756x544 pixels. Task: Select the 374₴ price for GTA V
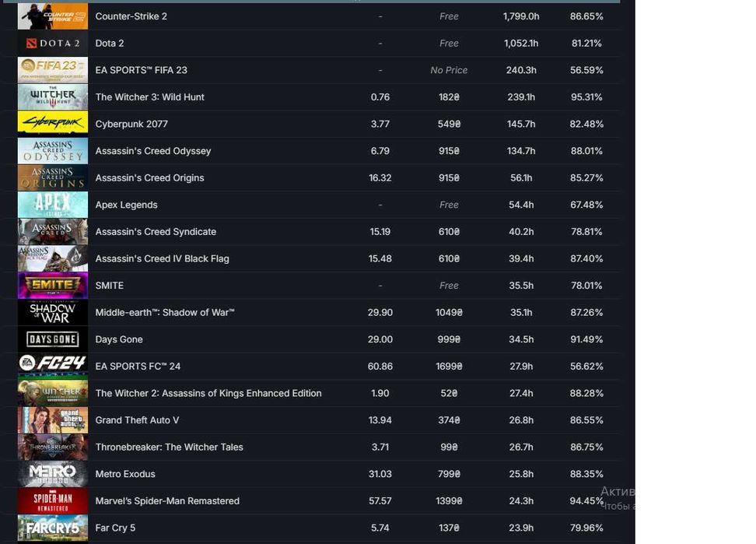click(449, 420)
